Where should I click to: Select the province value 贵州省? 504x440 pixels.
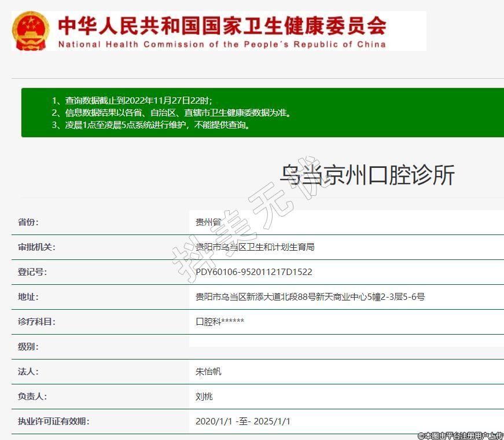point(208,222)
